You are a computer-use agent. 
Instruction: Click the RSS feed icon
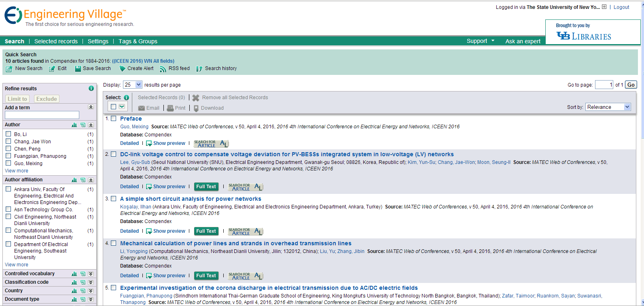[163, 69]
